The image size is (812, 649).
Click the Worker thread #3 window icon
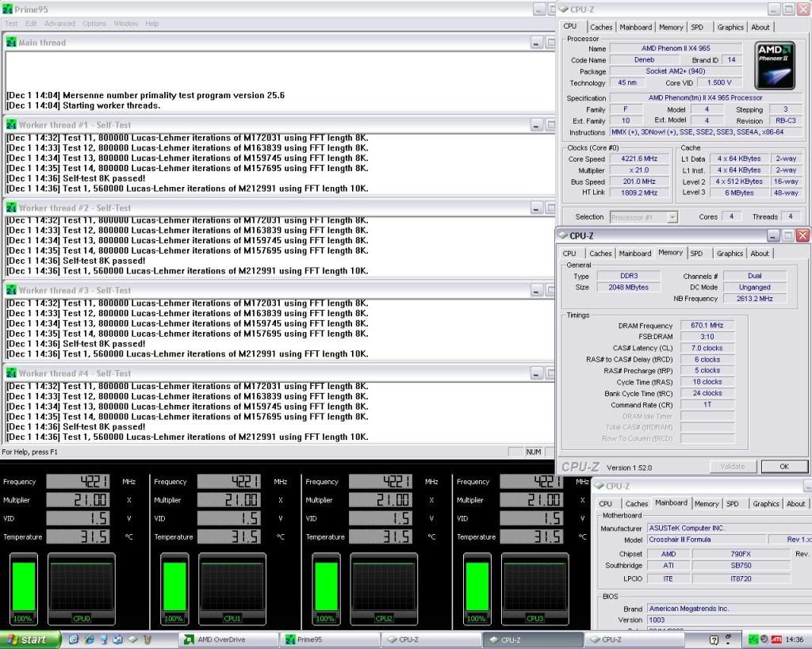tap(11, 291)
